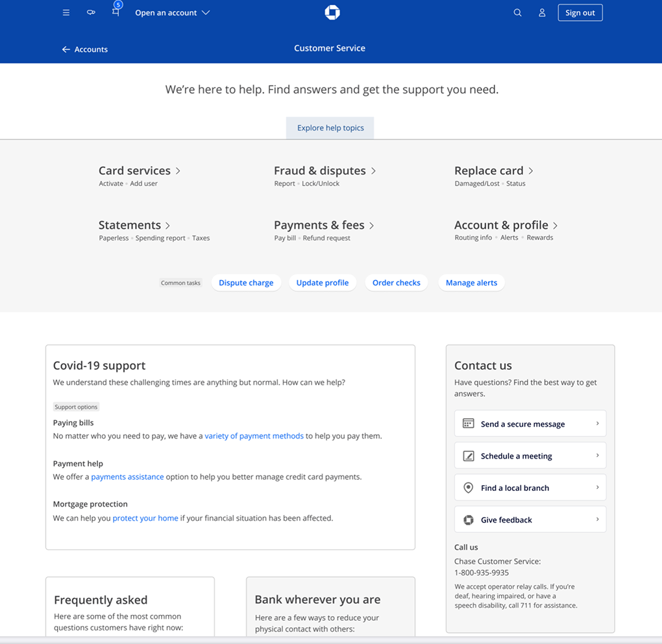Expand Fraud & disputes topic
The height and width of the screenshot is (644, 662).
(325, 171)
